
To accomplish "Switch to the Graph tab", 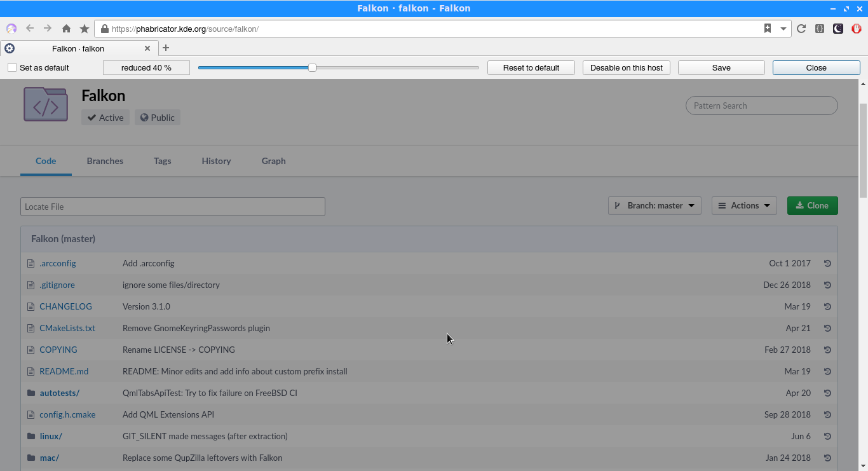I will [274, 161].
